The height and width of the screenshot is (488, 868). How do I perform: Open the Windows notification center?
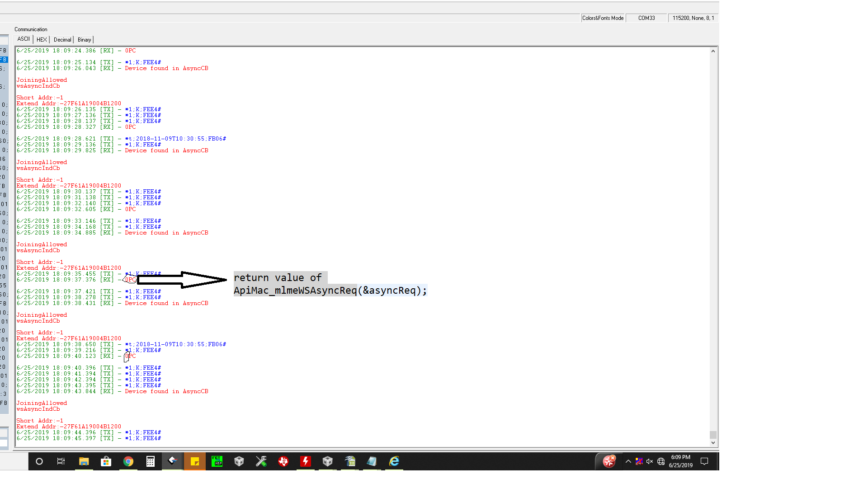coord(704,461)
